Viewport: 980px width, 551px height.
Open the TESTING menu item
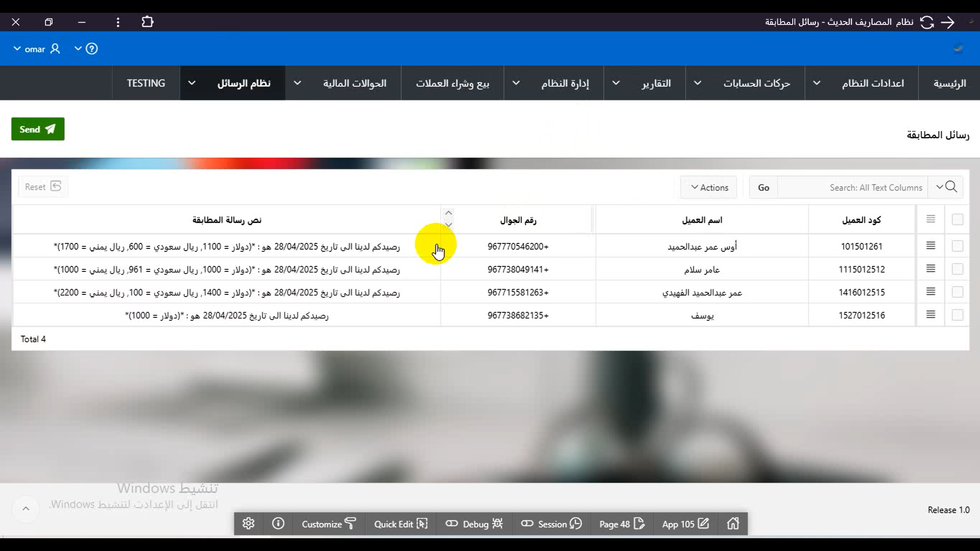tap(146, 83)
